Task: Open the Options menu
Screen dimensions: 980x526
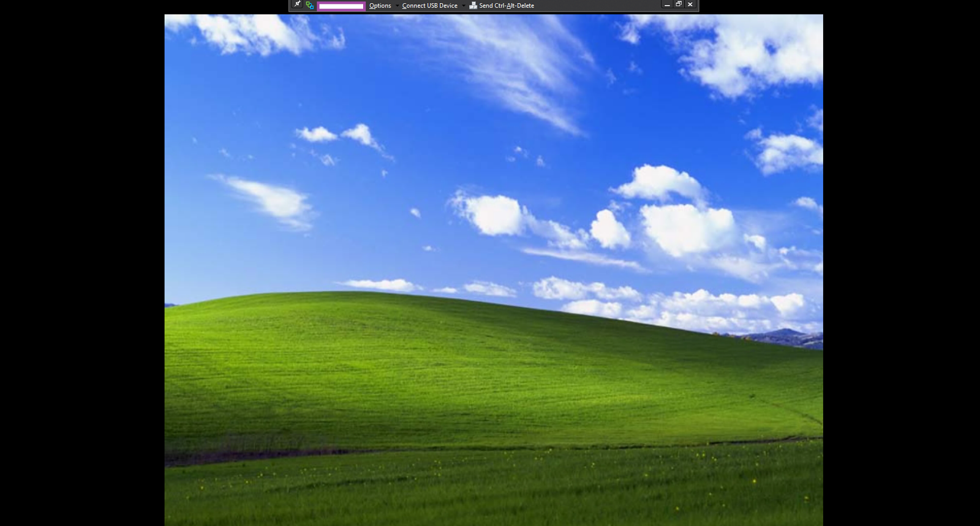Action: tap(380, 6)
